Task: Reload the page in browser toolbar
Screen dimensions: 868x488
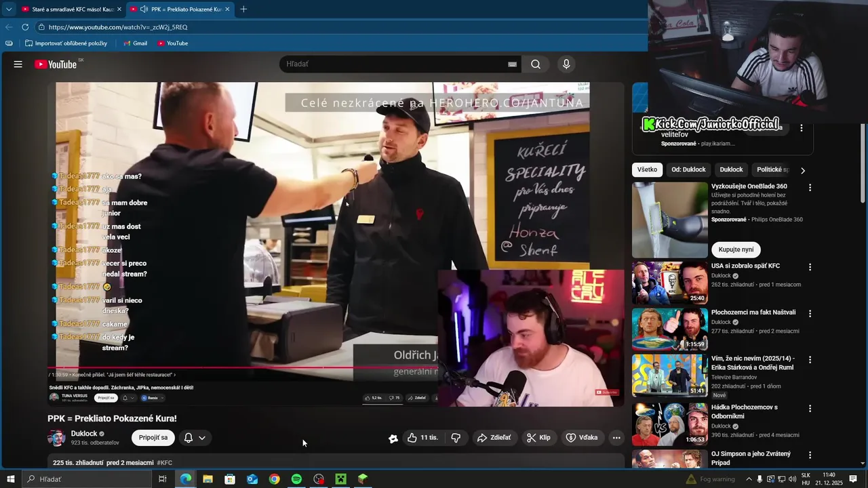Action: 25,27
